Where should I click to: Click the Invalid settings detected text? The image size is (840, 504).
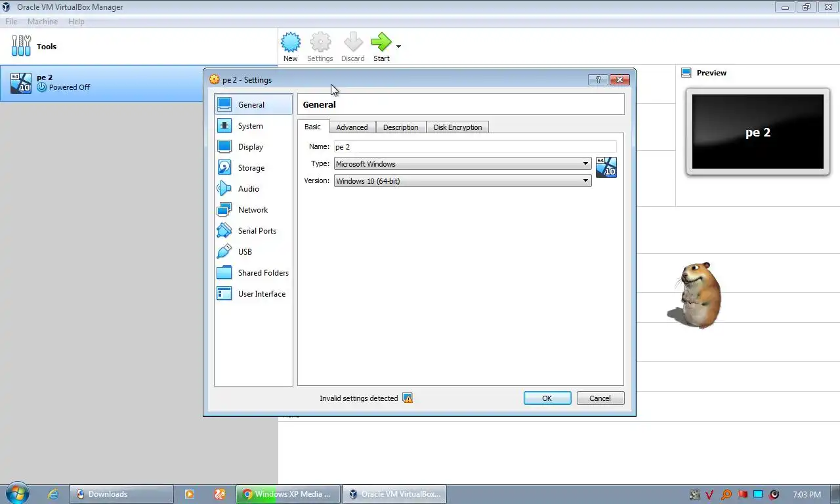coord(359,398)
